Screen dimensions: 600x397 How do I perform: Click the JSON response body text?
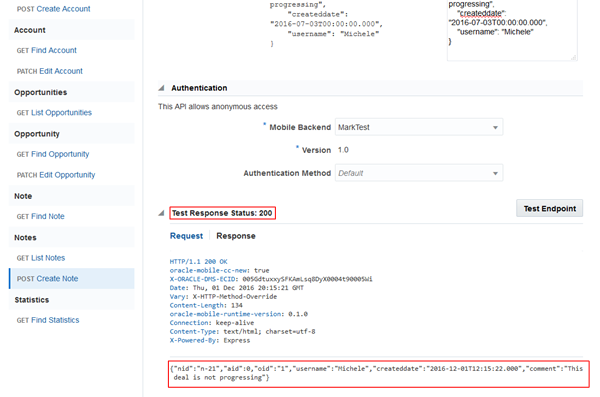(377, 373)
